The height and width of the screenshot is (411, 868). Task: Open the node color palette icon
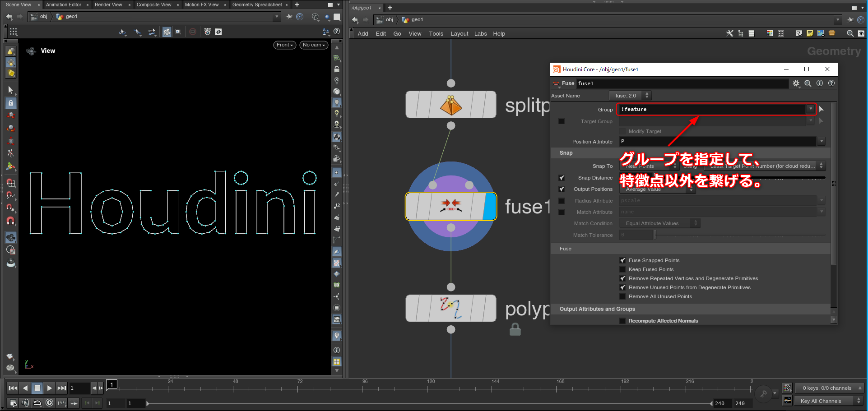coord(770,33)
